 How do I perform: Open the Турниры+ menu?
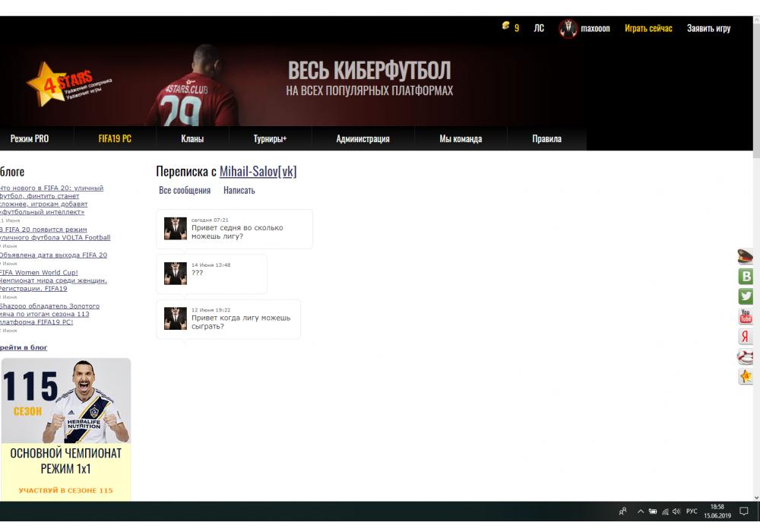point(270,139)
